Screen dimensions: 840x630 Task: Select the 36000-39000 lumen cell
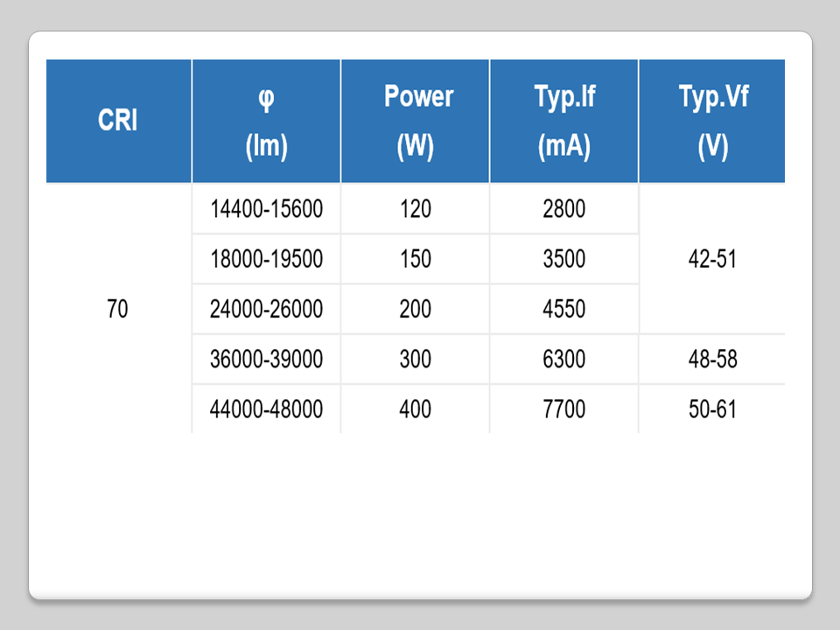[x=266, y=359]
